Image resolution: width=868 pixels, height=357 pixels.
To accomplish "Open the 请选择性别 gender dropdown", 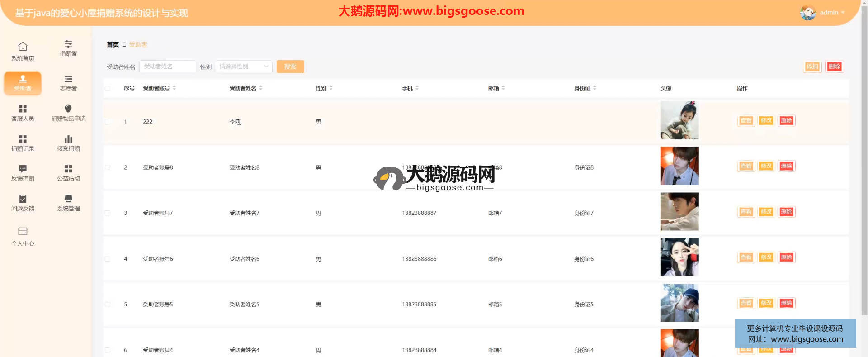I will 244,67.
